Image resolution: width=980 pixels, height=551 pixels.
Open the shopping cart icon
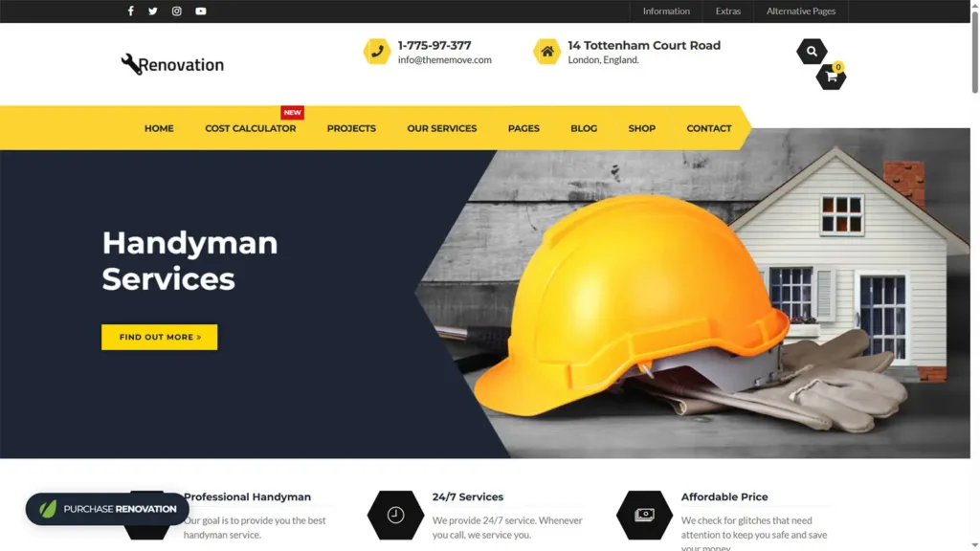pos(831,77)
